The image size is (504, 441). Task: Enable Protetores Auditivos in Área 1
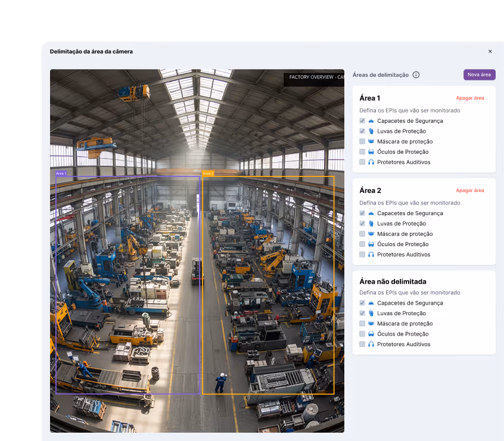pyautogui.click(x=362, y=162)
